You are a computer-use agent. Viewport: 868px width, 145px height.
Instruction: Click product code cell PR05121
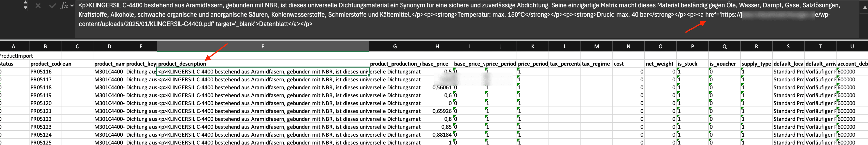[x=45, y=111]
